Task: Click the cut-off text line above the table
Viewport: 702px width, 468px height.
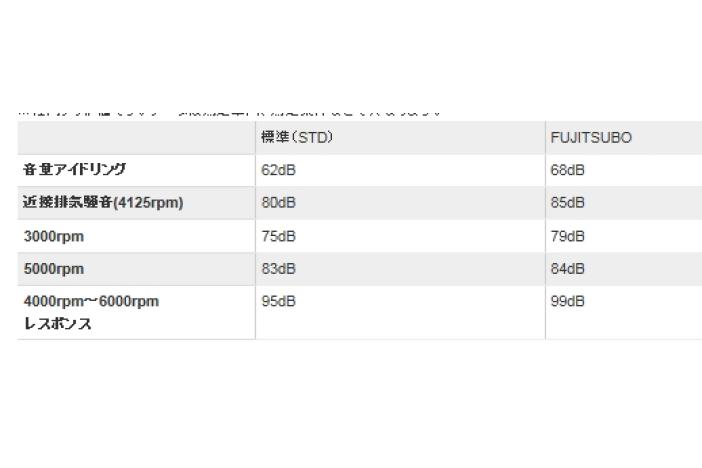Action: 230,114
